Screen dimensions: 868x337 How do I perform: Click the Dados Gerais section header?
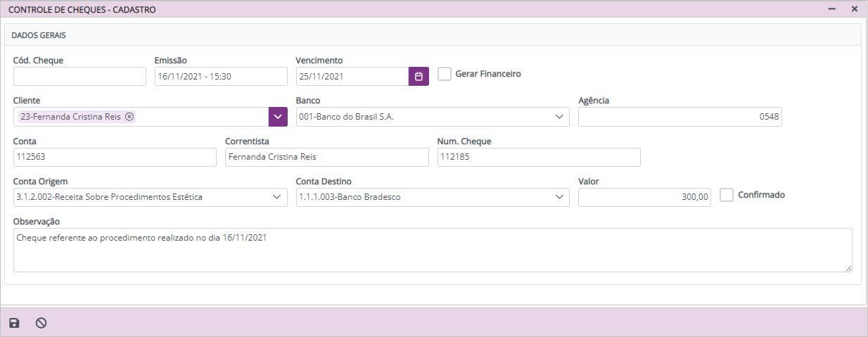click(39, 34)
